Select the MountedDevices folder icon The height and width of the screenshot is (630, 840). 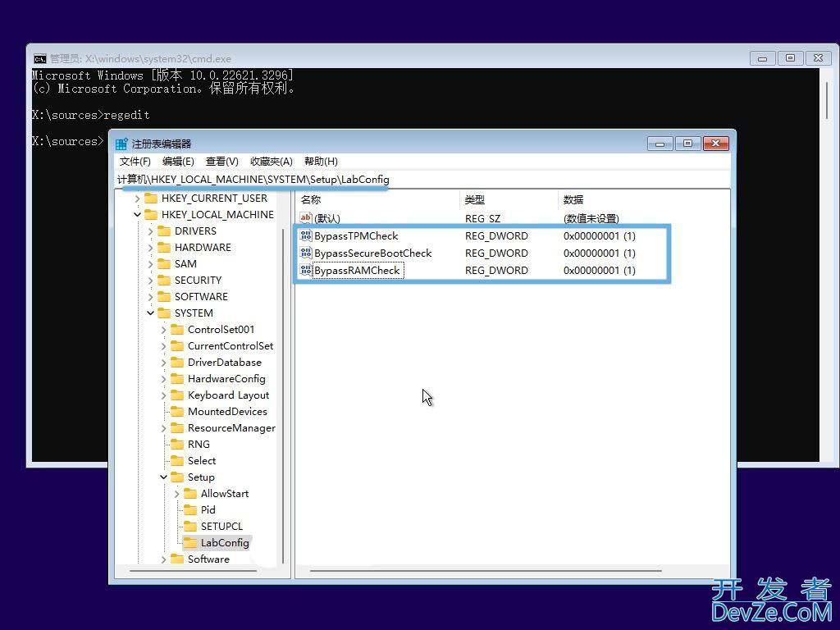(x=177, y=412)
